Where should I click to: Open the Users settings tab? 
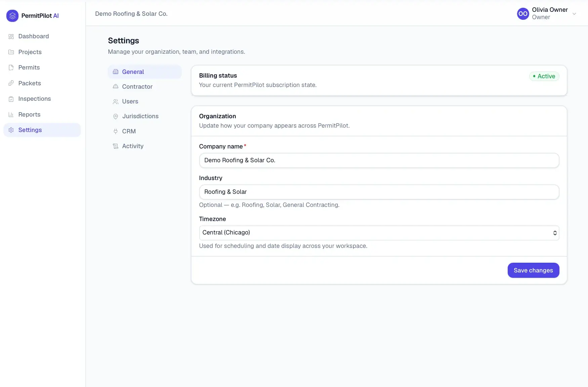145,101
